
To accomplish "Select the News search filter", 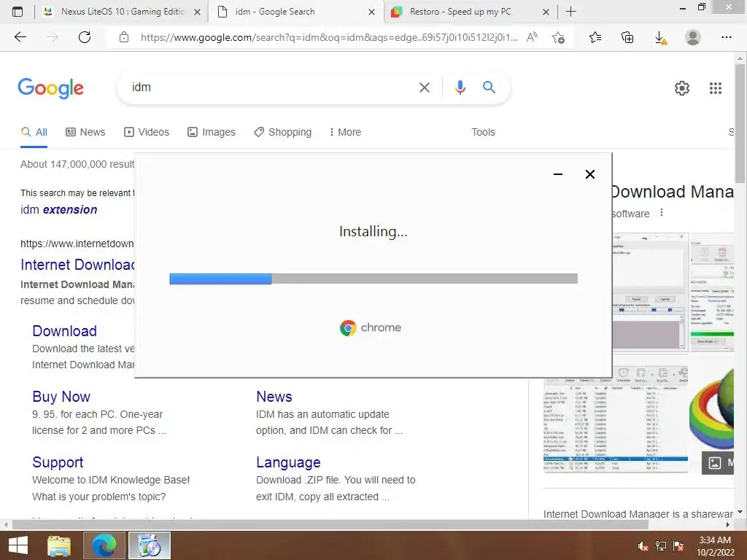I will point(85,132).
